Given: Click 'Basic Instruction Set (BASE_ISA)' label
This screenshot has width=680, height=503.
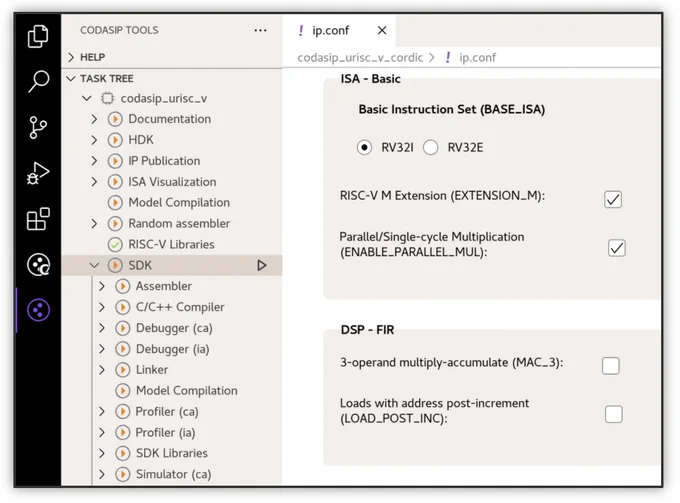Looking at the screenshot, I should click(x=451, y=109).
